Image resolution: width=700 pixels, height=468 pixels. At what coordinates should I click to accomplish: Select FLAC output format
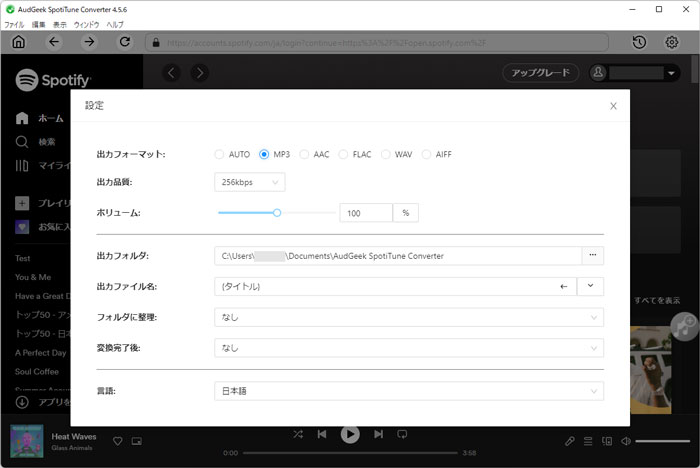[343, 155]
